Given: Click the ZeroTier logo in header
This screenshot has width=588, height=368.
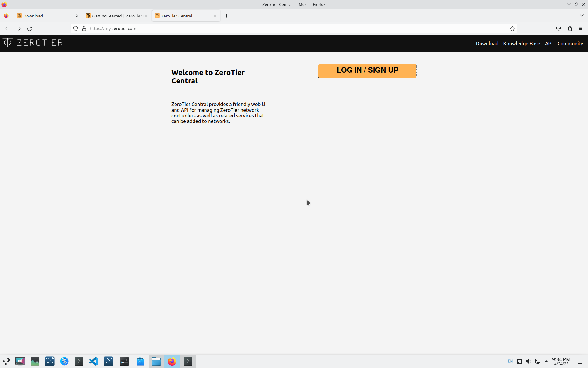Looking at the screenshot, I should 33,43.
